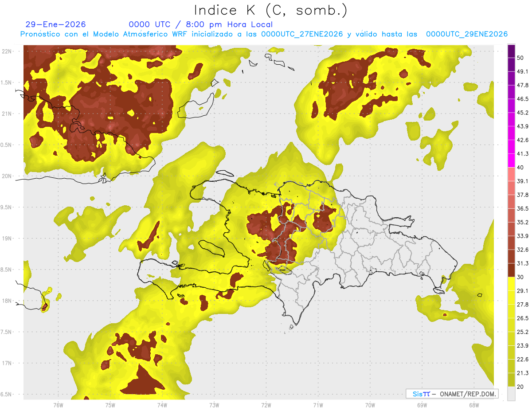Click the legend value '41.3'

pos(523,154)
